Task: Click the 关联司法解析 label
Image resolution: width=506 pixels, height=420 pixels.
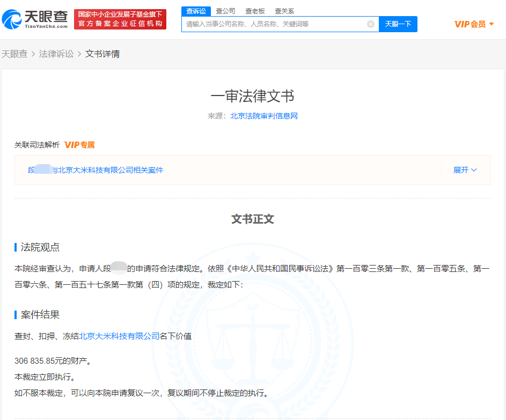Action: pos(37,145)
